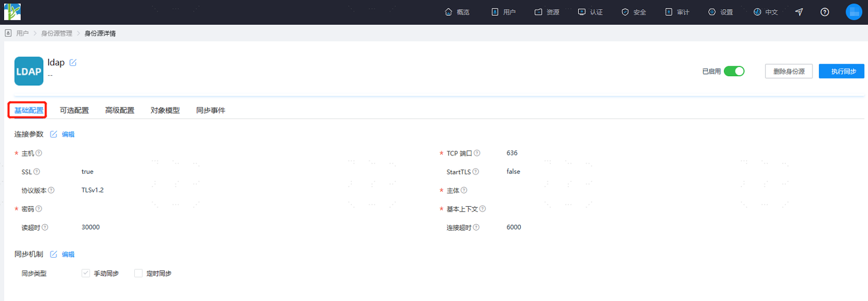Image resolution: width=868 pixels, height=301 pixels.
Task: Toggle the 已启用 enabled switch
Action: coord(734,71)
